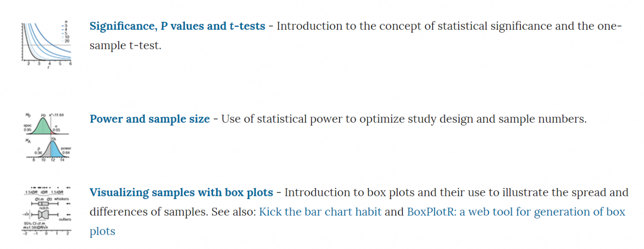Click the IQR scale label atop box plot thumbnail
This screenshot has height=249, width=644.
[x=44, y=193]
